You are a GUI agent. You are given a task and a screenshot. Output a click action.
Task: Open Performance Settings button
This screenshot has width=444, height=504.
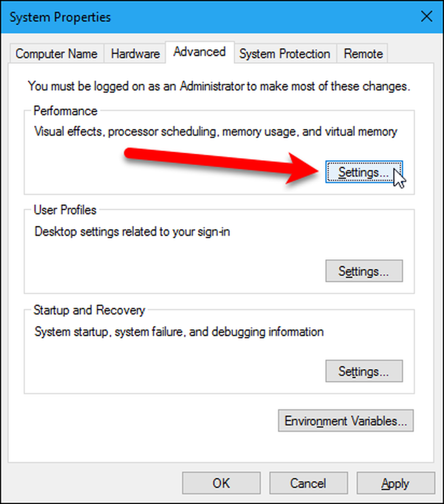click(364, 172)
